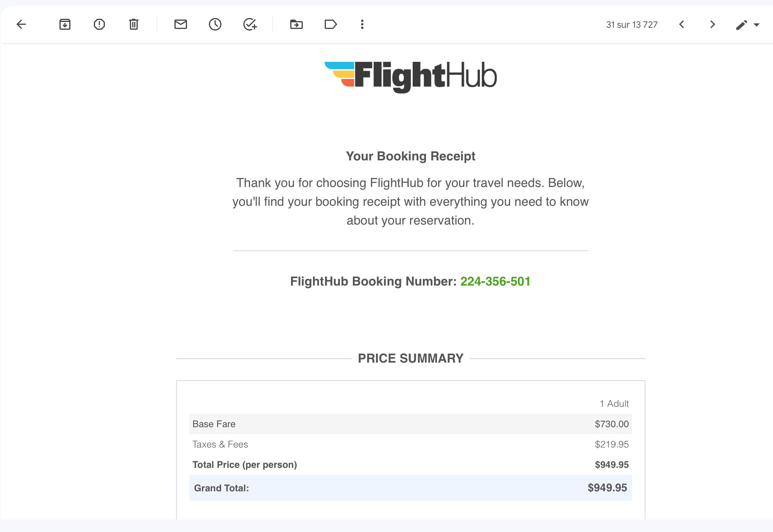Click the PRICE SUMMARY heading
This screenshot has height=532, width=773.
(x=410, y=358)
